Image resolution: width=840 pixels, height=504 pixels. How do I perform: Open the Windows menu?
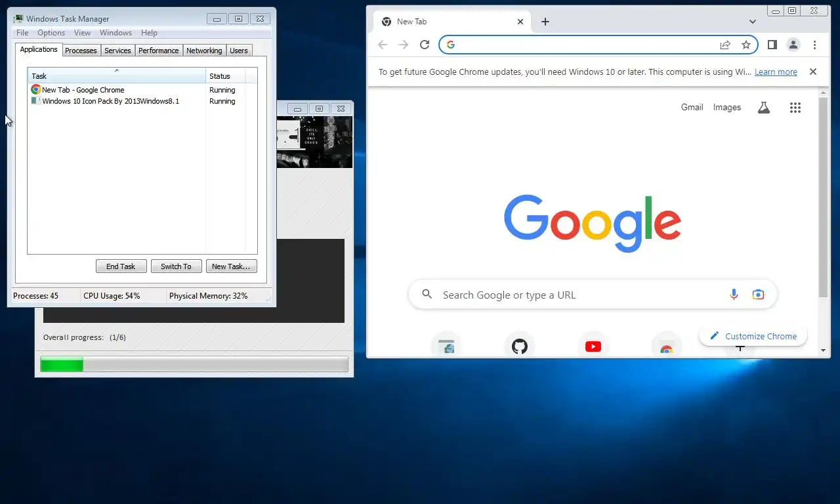point(115,33)
